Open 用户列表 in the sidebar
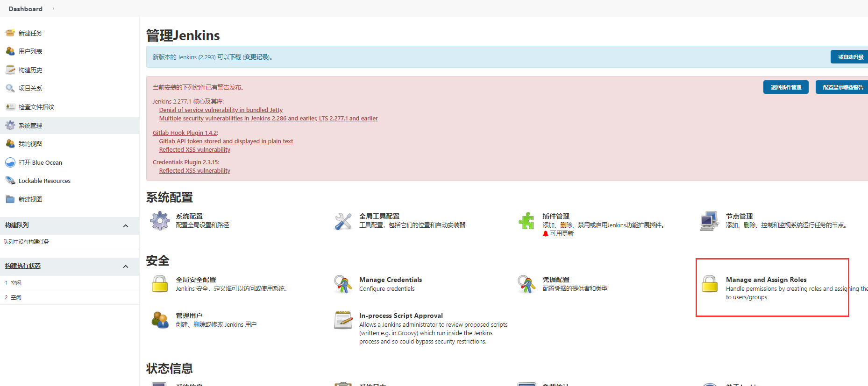The height and width of the screenshot is (386, 868). (30, 51)
